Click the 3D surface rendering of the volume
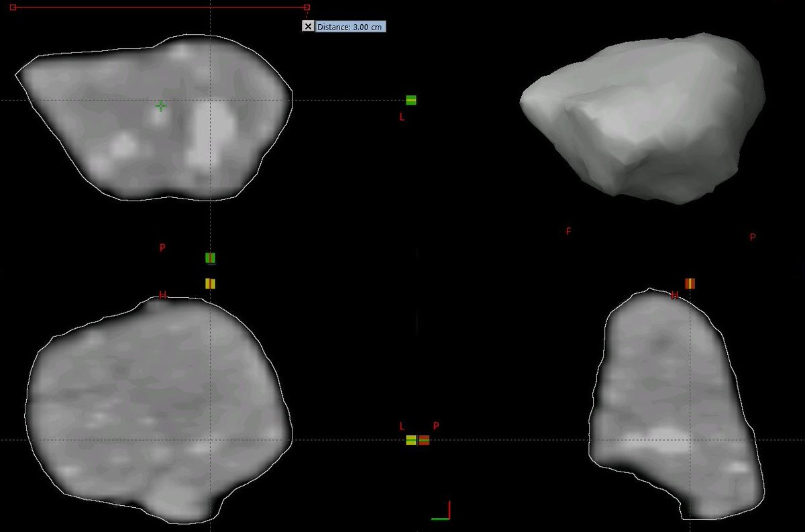This screenshot has width=805, height=532. (x=643, y=117)
